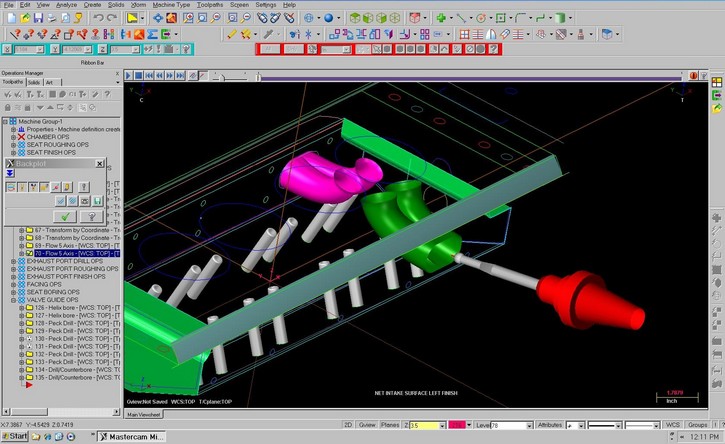Toggle Backplot rapid moves display button
The width and height of the screenshot is (725, 444).
click(44, 187)
